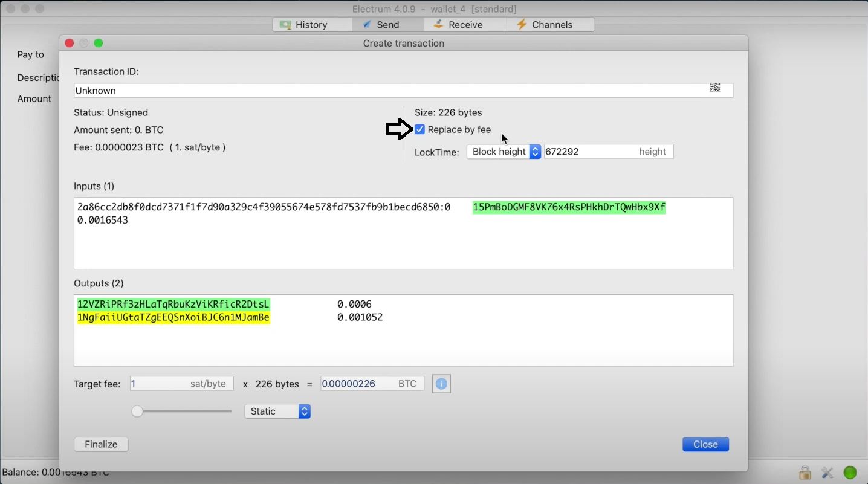Screen dimensions: 868x484
Task: Click the Status: Unsigned text
Action: (x=111, y=112)
